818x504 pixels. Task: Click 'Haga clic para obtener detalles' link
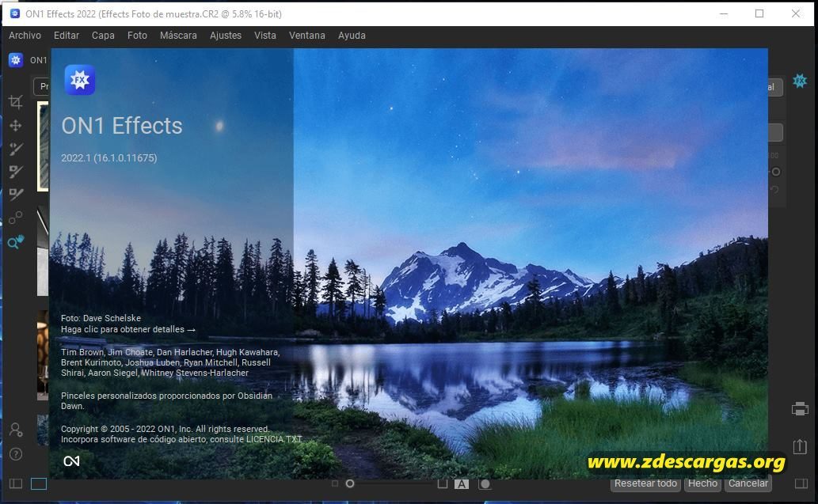127,329
